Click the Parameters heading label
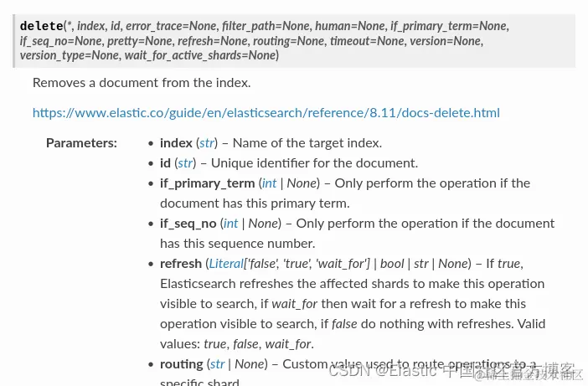588x386 pixels. click(81, 143)
